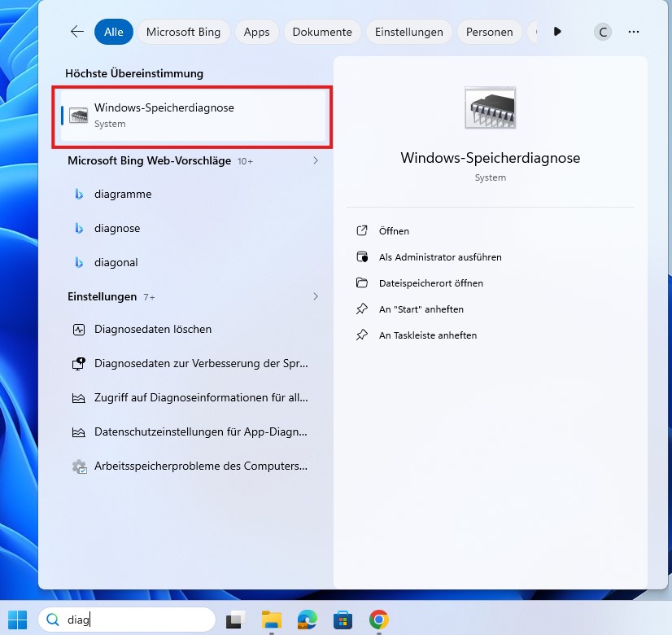Click the Öffnen launch icon
This screenshot has width=672, height=635.
(x=362, y=230)
